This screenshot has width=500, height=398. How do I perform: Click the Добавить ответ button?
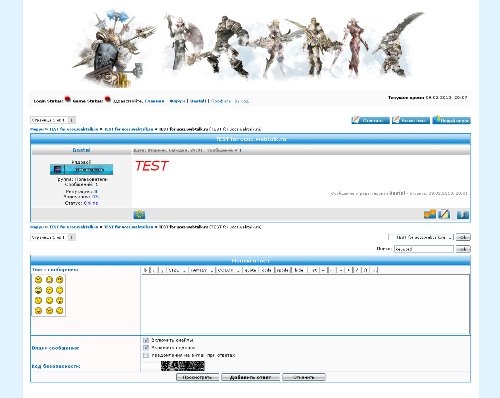pyautogui.click(x=250, y=377)
